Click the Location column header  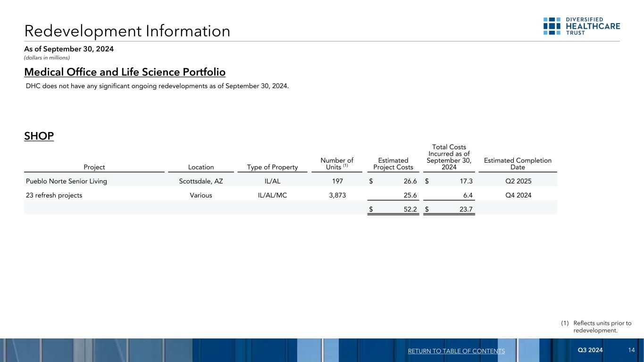[201, 167]
